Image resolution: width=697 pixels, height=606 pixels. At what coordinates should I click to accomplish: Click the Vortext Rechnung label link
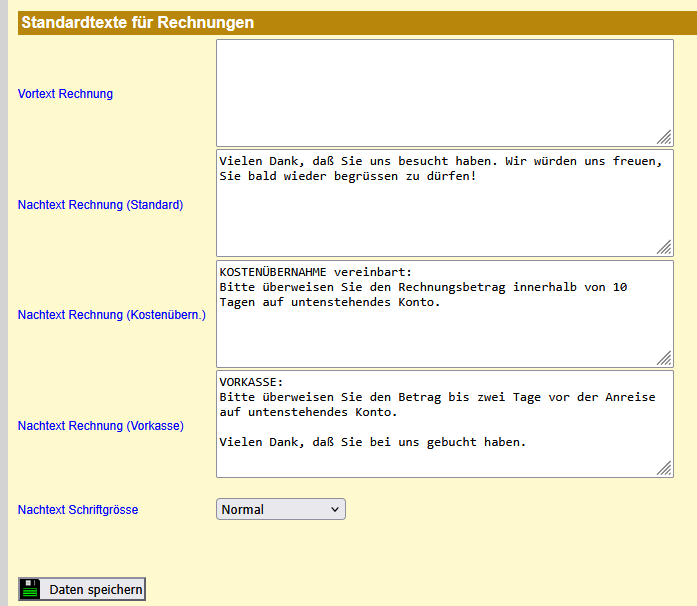pyautogui.click(x=65, y=94)
